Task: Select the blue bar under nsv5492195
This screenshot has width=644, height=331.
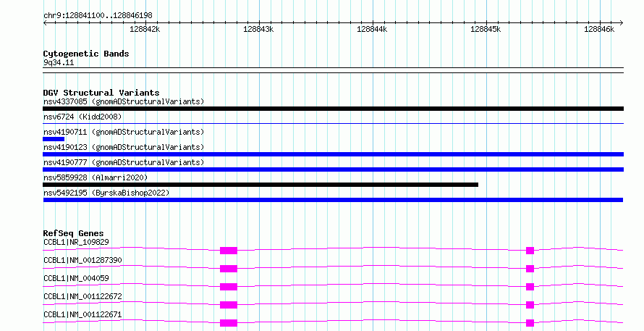Action: tap(333, 200)
